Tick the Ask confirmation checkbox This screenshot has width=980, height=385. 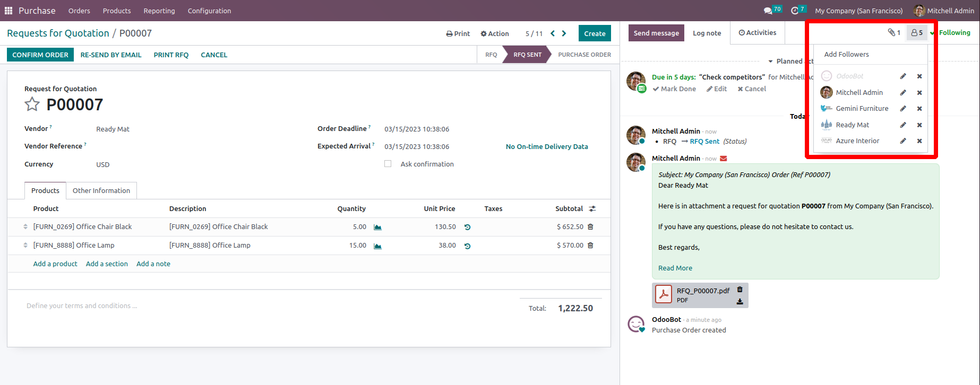coord(388,164)
